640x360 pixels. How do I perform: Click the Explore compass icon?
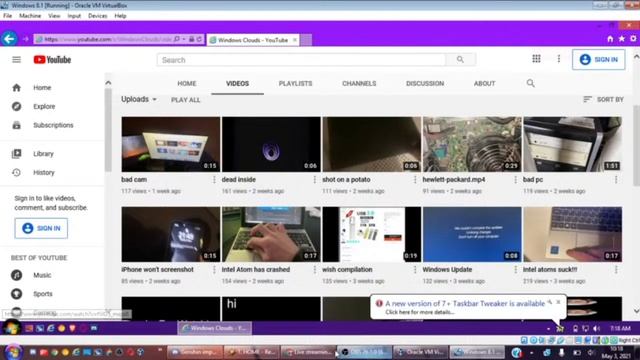click(16, 106)
